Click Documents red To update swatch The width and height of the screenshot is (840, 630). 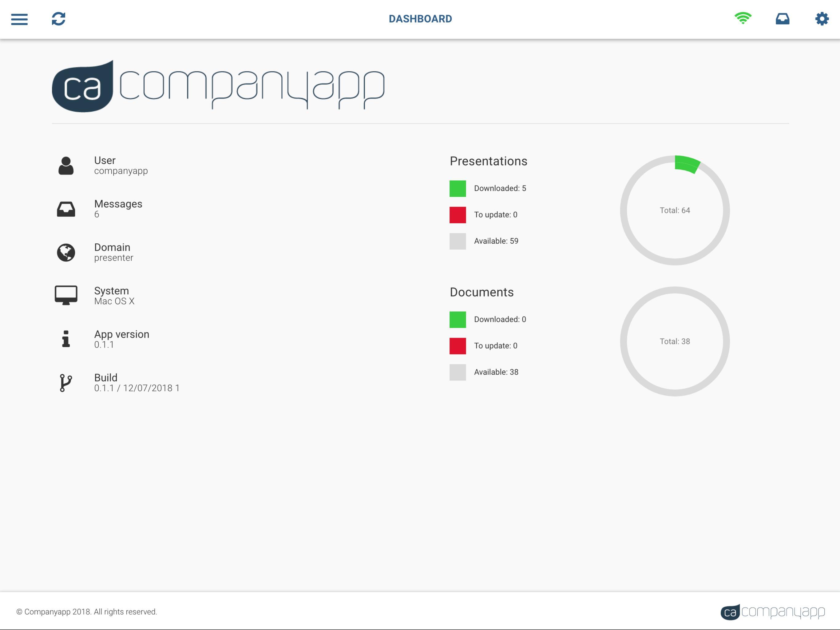458,346
